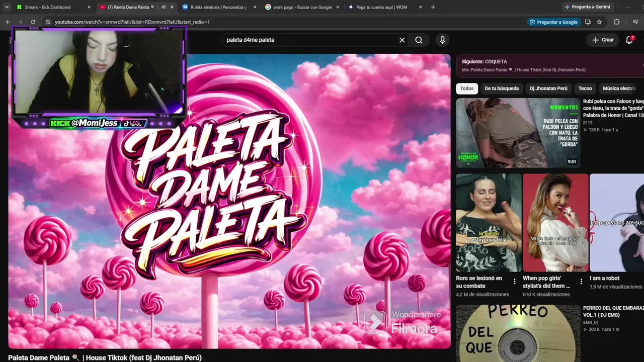Click the video title below the player
This screenshot has width=644, height=362.
pos(105,357)
